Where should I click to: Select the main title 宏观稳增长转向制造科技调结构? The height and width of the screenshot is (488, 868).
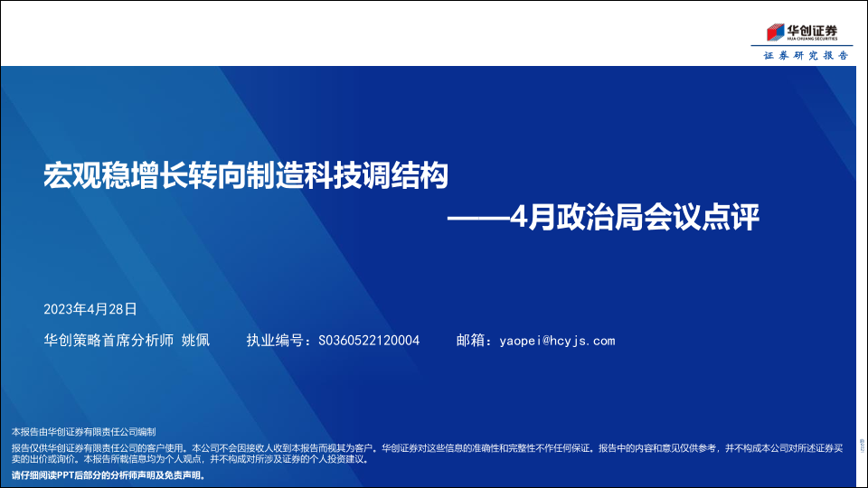246,175
